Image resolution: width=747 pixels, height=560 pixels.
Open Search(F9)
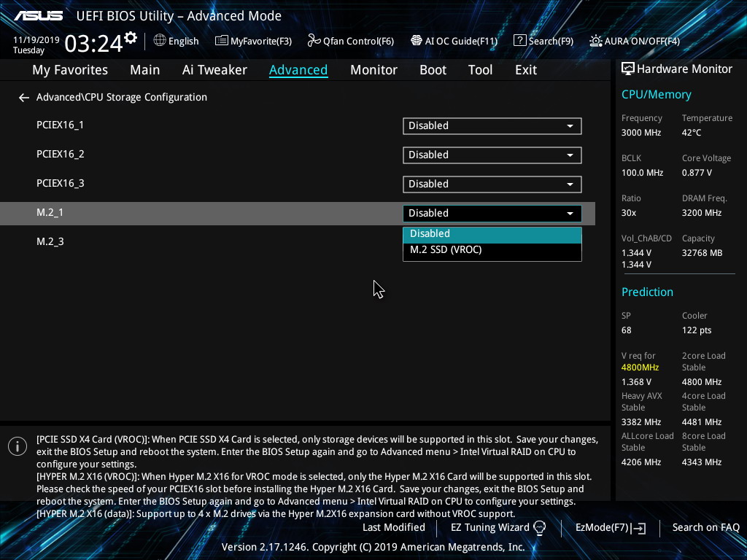coord(543,41)
